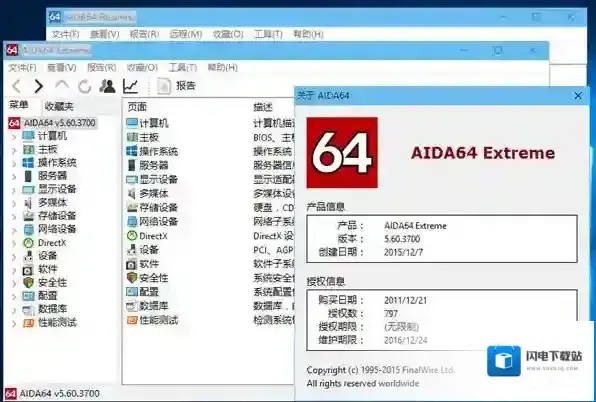Close the 关于 AIDA64 dialog
The image size is (596, 402).
pyautogui.click(x=578, y=96)
